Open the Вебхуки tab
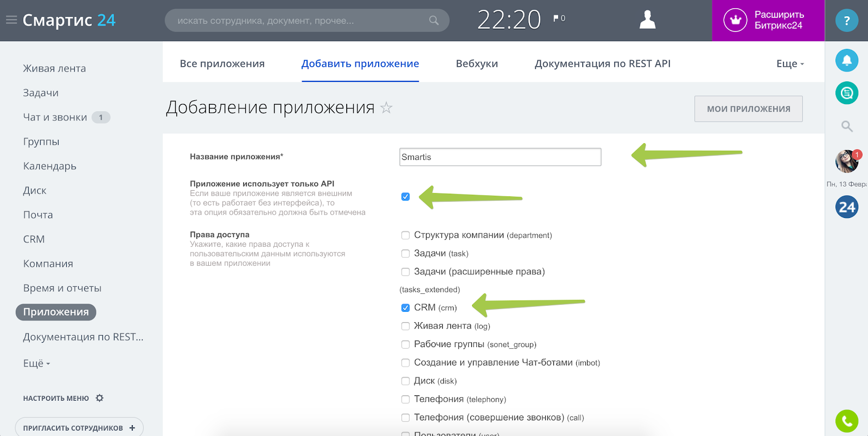 coord(476,63)
